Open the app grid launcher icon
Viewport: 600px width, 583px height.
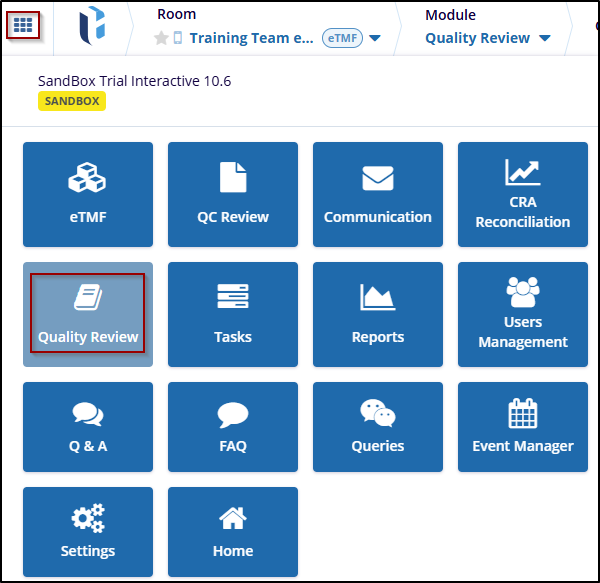(x=23, y=24)
